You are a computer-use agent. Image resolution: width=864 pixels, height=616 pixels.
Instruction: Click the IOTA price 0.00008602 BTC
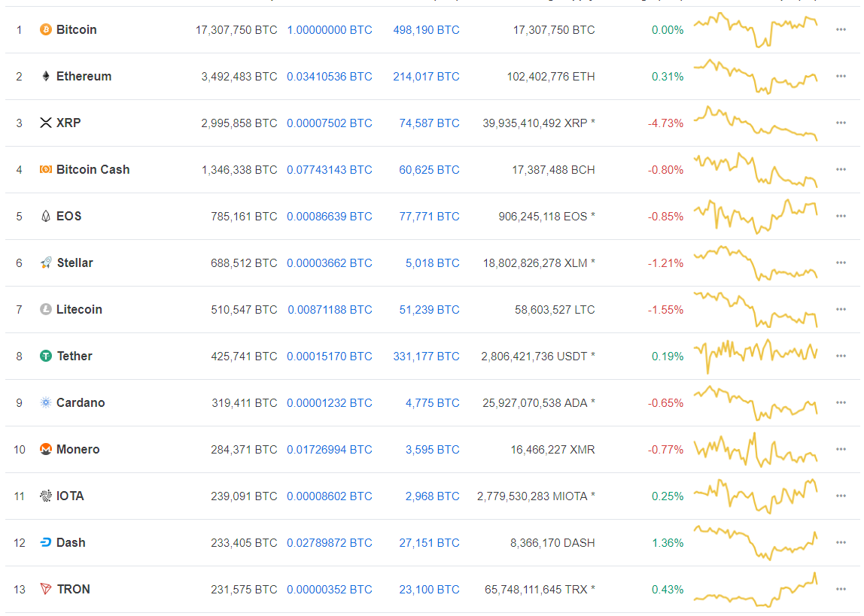pos(329,496)
